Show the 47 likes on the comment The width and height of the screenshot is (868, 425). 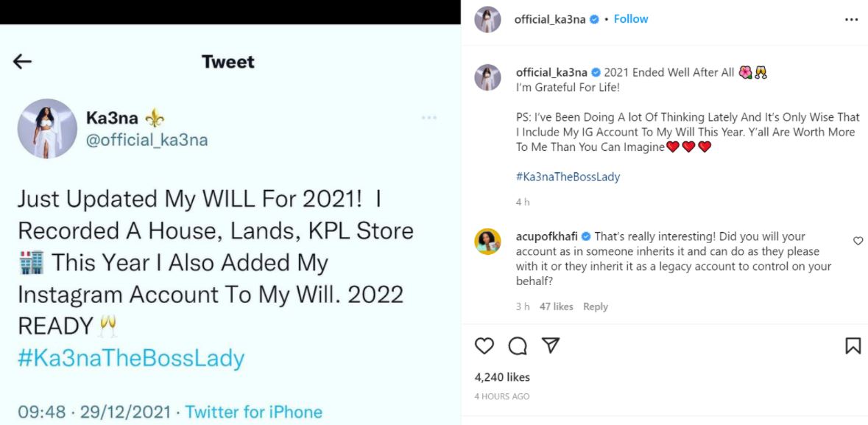[556, 306]
